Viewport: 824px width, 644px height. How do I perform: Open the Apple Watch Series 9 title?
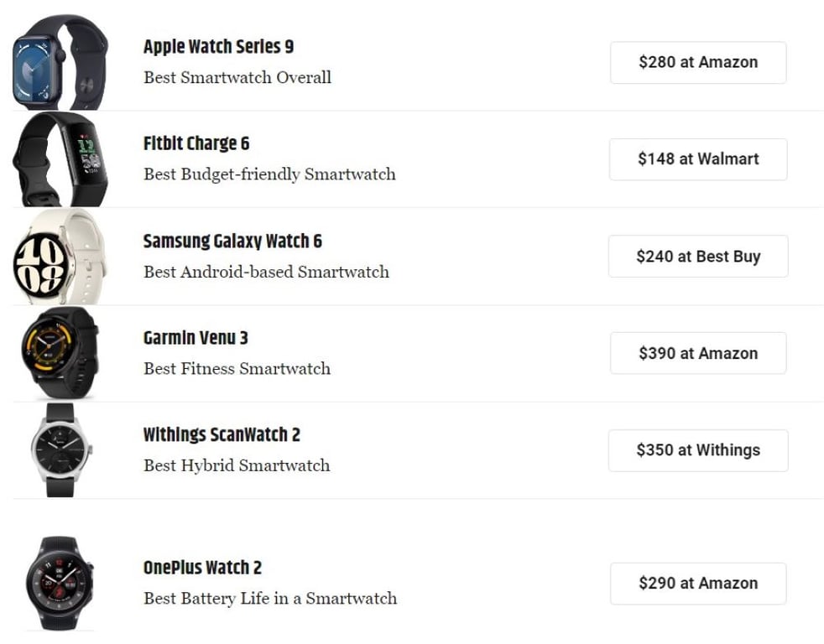click(218, 47)
